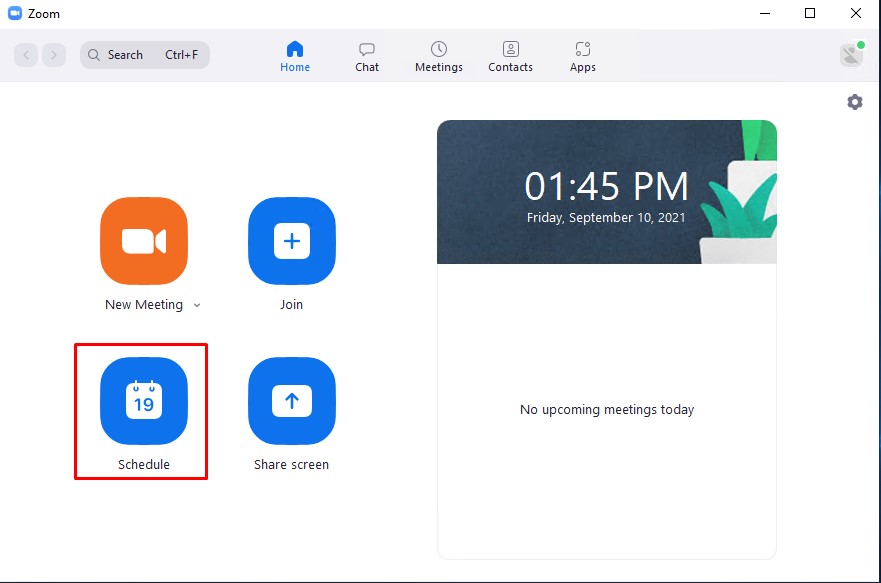Open the Settings gear
Image resolution: width=881 pixels, height=583 pixels.
point(855,101)
